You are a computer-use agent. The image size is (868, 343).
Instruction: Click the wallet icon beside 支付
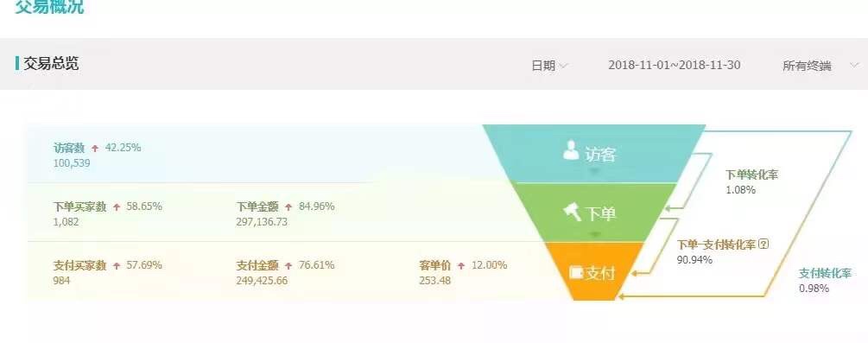(x=577, y=272)
